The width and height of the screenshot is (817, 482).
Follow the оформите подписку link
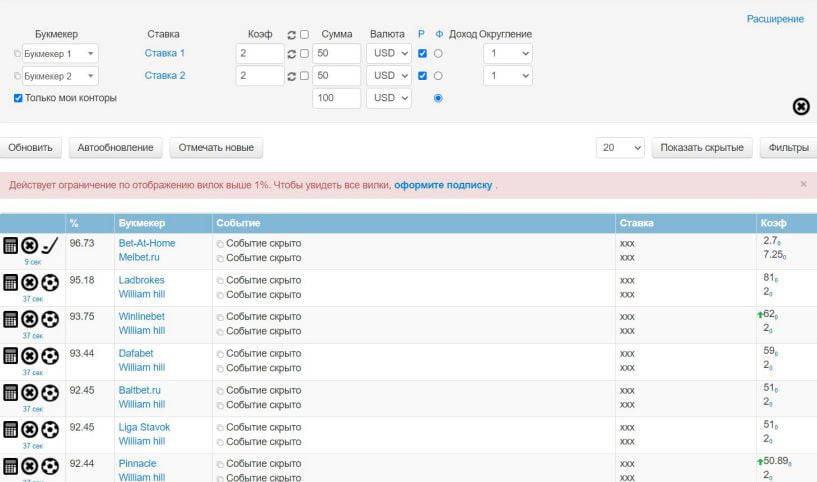(x=443, y=185)
